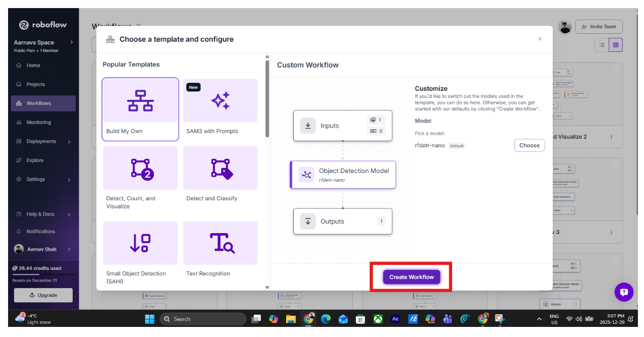Viewport: 644px width, 337px height.
Task: Open the Snipping Tool taskbar icon
Action: [x=500, y=319]
